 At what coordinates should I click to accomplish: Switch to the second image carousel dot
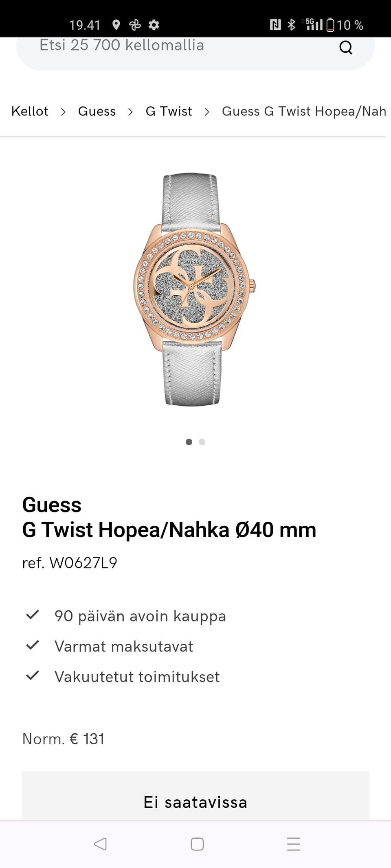click(x=202, y=442)
